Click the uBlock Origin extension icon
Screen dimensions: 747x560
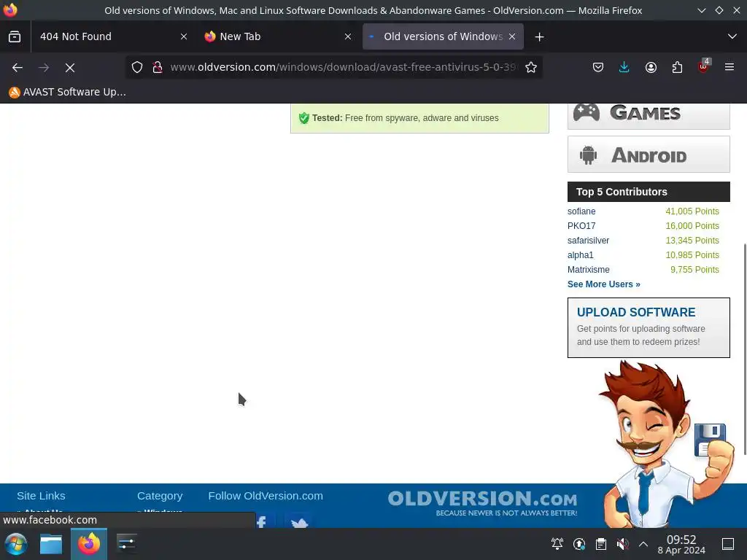(704, 66)
